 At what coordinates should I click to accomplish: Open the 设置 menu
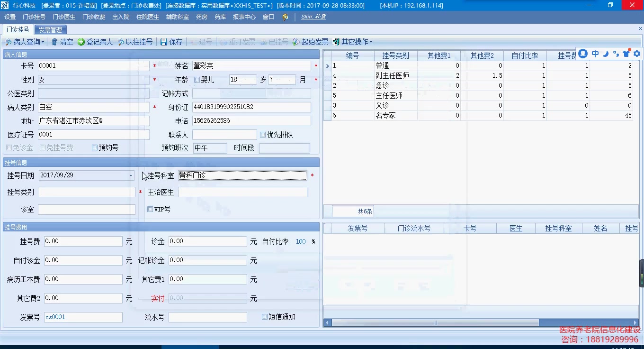click(x=10, y=17)
